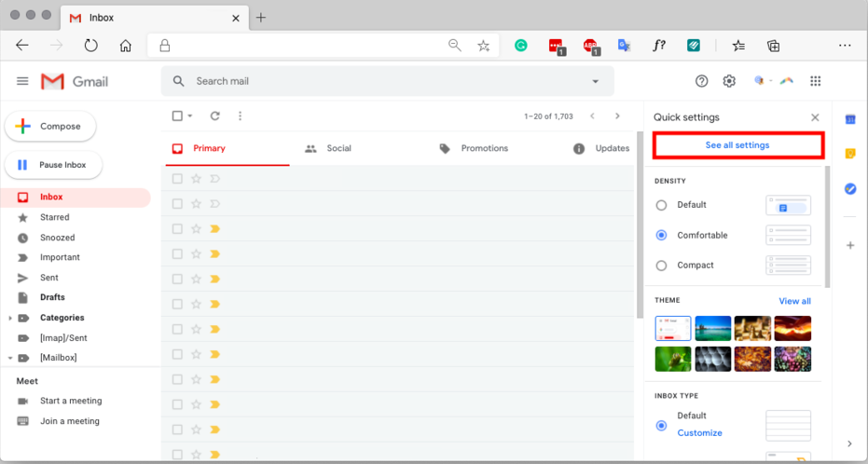The image size is (868, 464).
Task: Close the Quick settings panel
Action: [x=815, y=117]
